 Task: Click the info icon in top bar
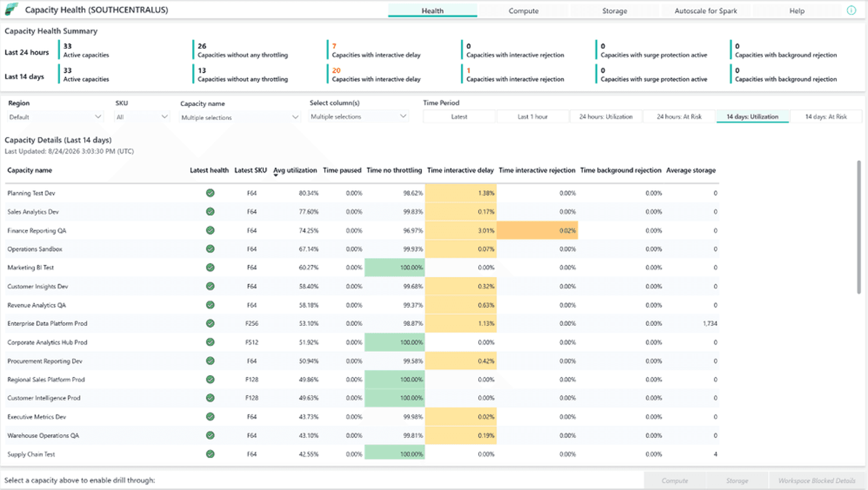[x=851, y=10]
